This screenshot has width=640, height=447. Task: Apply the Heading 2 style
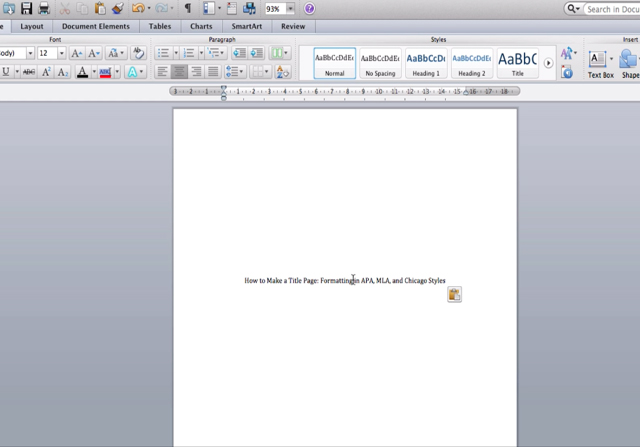[x=472, y=63]
